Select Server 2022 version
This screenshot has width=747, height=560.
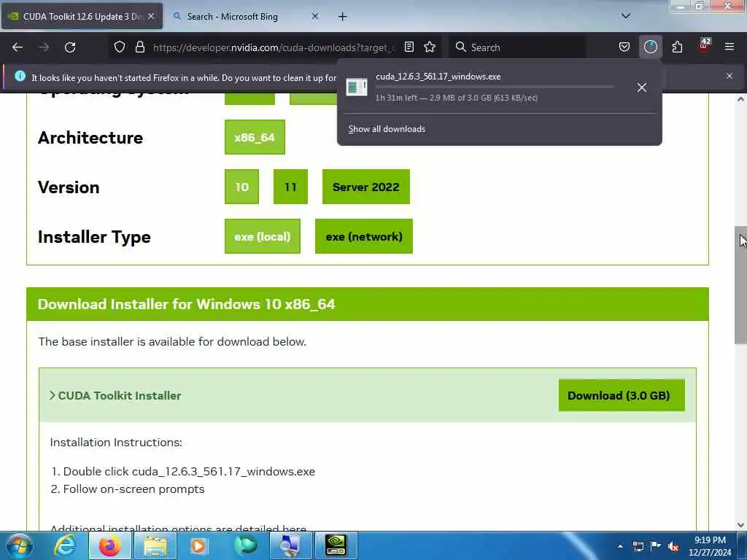click(366, 187)
